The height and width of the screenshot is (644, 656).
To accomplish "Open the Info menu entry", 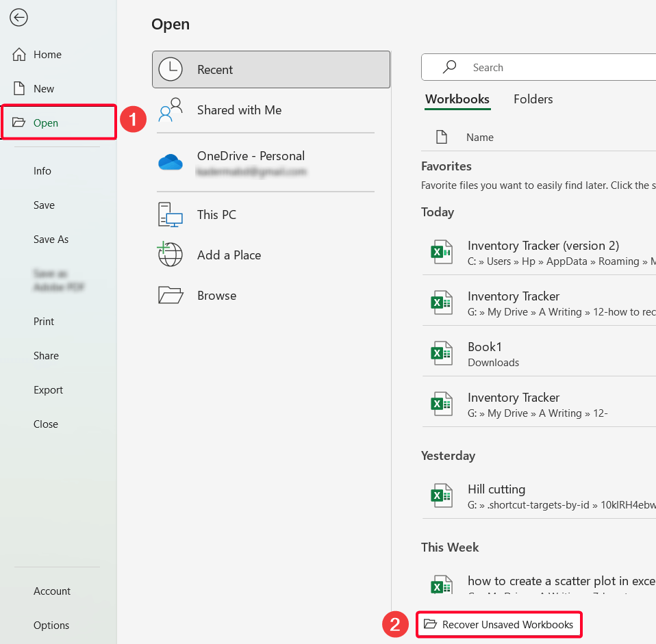I will (42, 170).
